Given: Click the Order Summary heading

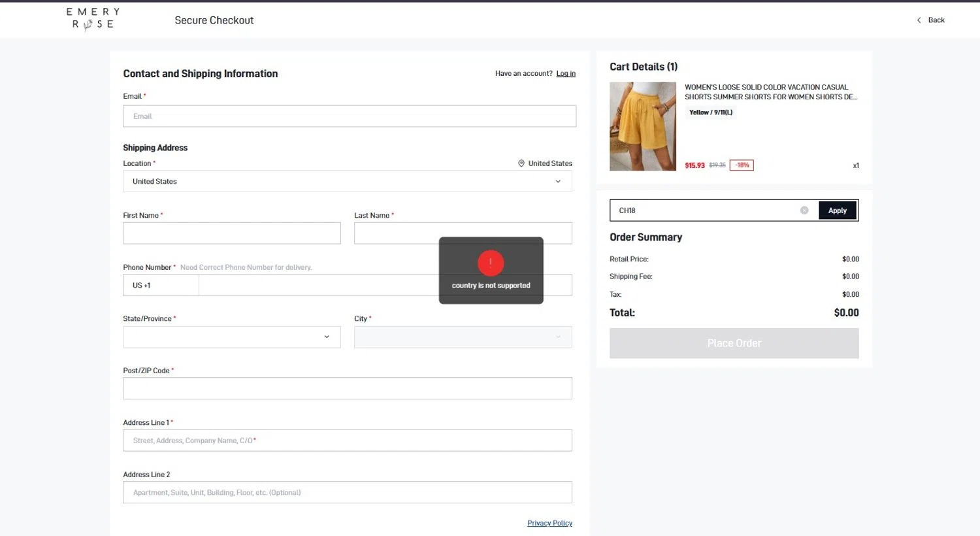Looking at the screenshot, I should coord(645,237).
